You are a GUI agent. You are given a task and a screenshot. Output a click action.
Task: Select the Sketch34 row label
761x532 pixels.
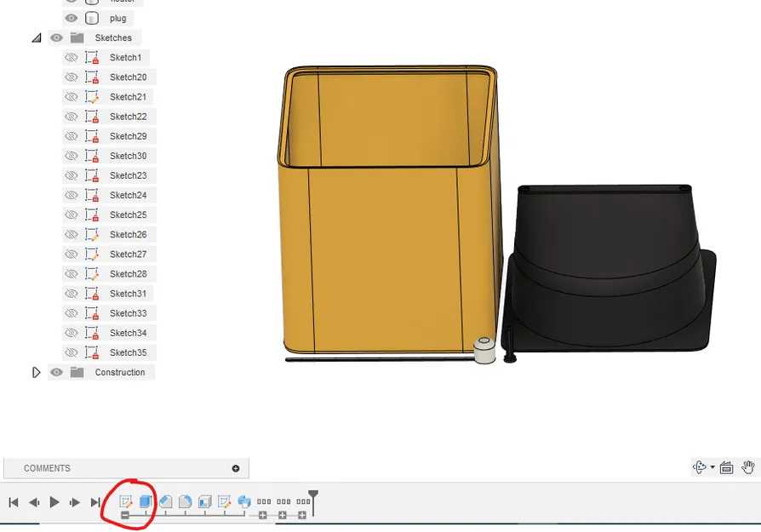coord(129,333)
